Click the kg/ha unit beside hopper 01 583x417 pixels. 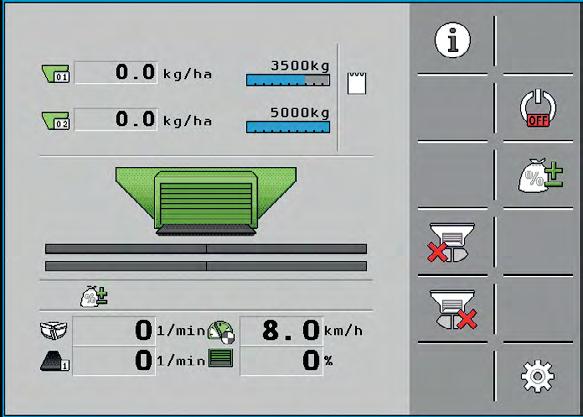click(188, 74)
